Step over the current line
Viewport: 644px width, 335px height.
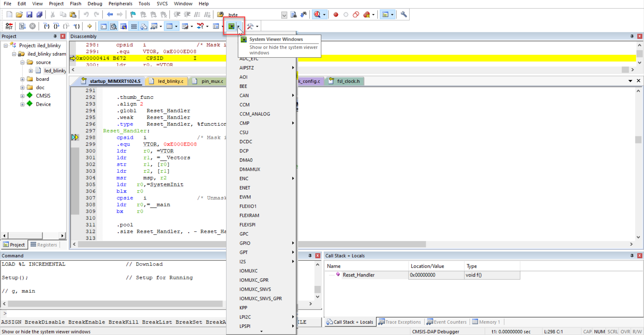[x=56, y=26]
